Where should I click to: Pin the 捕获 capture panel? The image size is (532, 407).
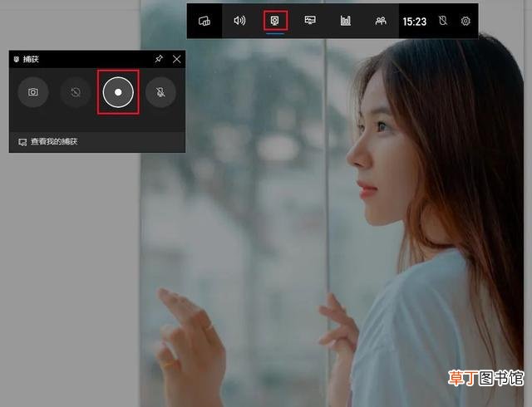tap(159, 59)
